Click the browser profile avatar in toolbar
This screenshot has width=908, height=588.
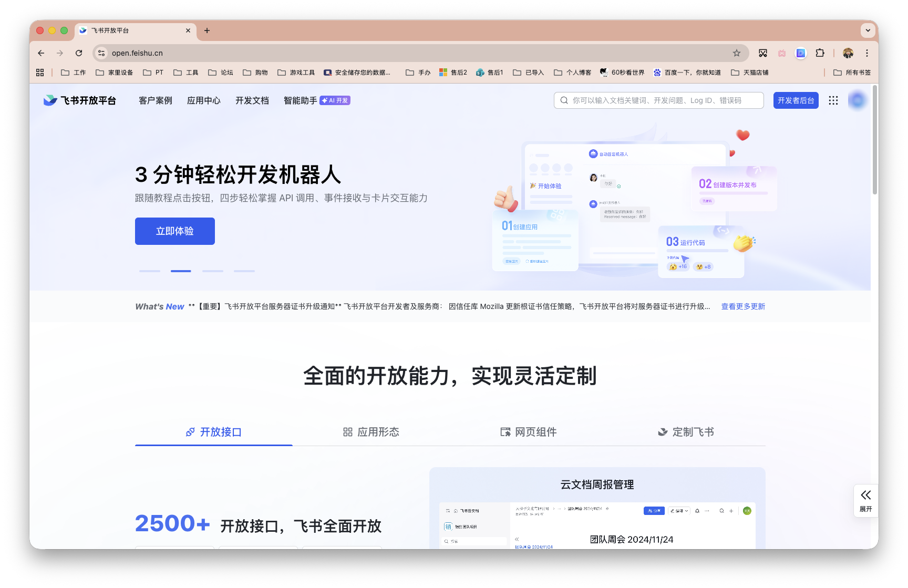click(848, 53)
